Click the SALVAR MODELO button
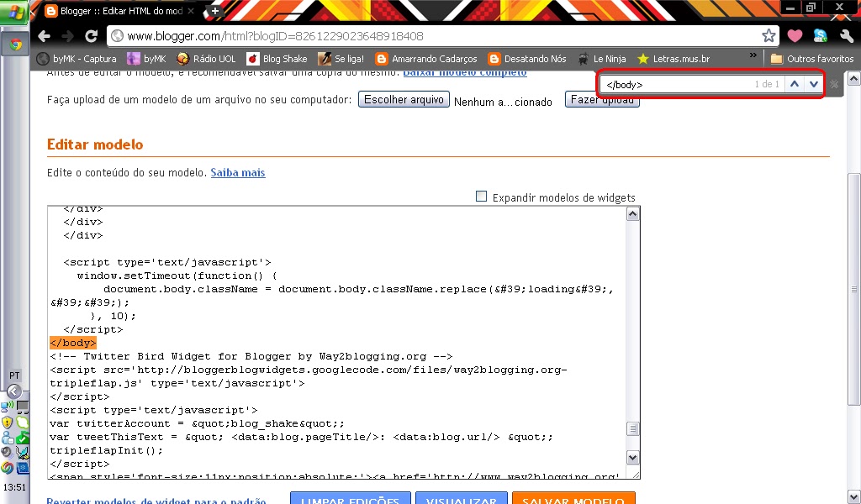Image resolution: width=861 pixels, height=504 pixels. click(573, 500)
